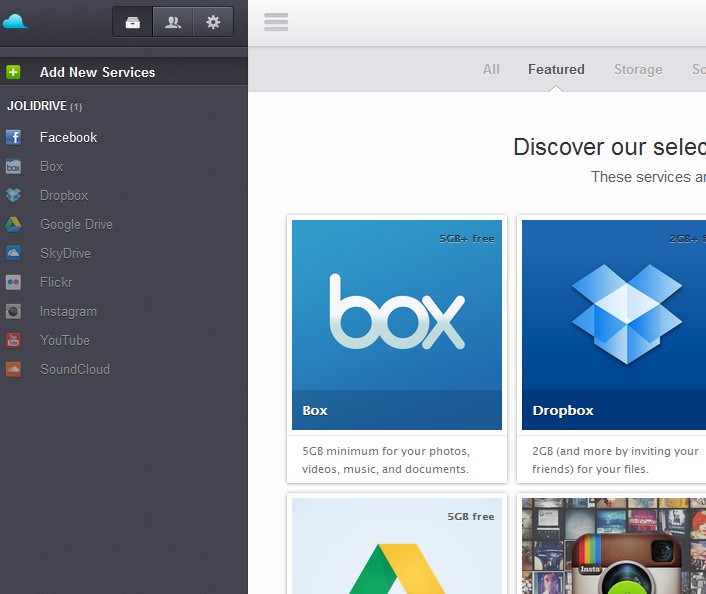The width and height of the screenshot is (706, 594).
Task: Click the SoundCloud sidebar icon
Action: 13,369
